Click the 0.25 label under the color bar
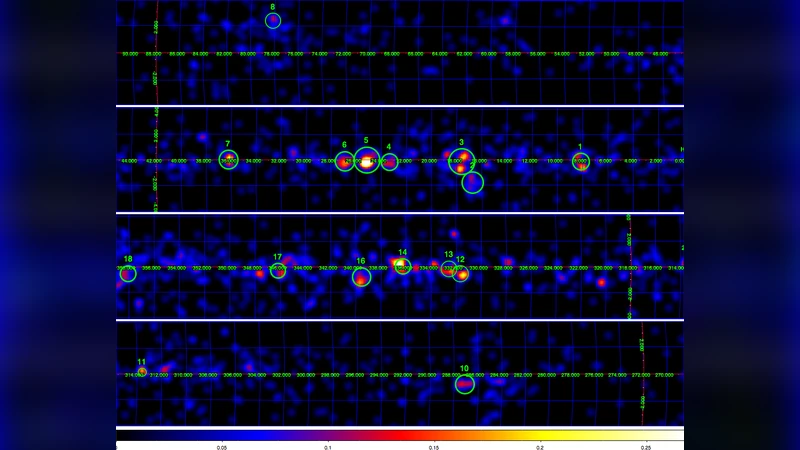Image resolution: width=800 pixels, height=450 pixels. pos(646,447)
